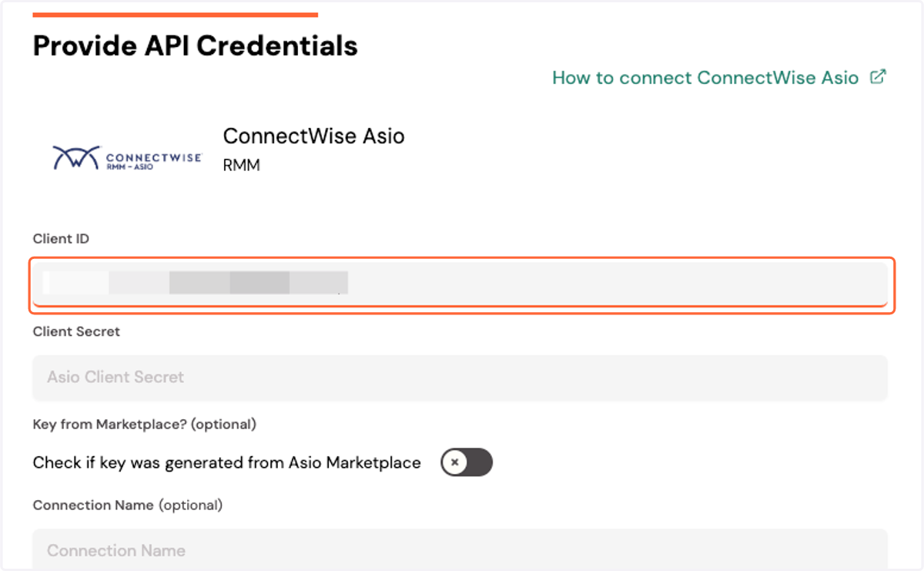The width and height of the screenshot is (924, 571).
Task: Click the Client Secret label
Action: point(76,331)
